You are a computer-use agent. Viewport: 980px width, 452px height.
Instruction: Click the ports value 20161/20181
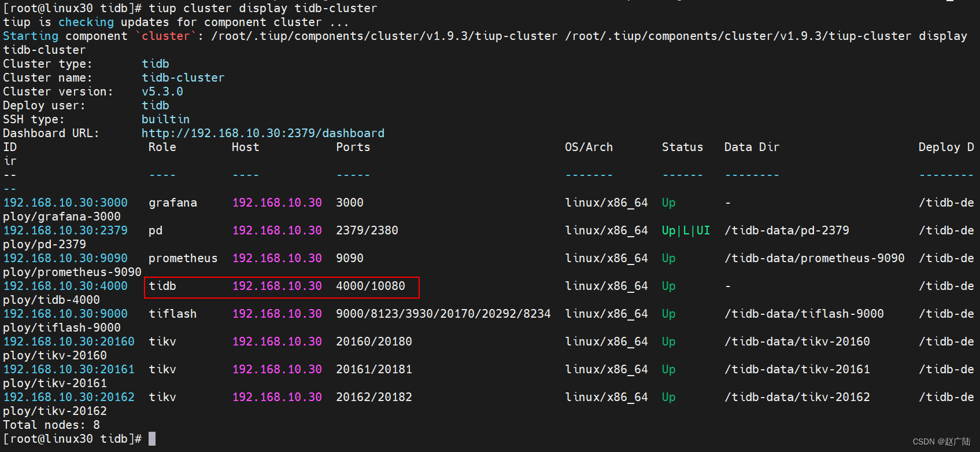[x=374, y=369]
